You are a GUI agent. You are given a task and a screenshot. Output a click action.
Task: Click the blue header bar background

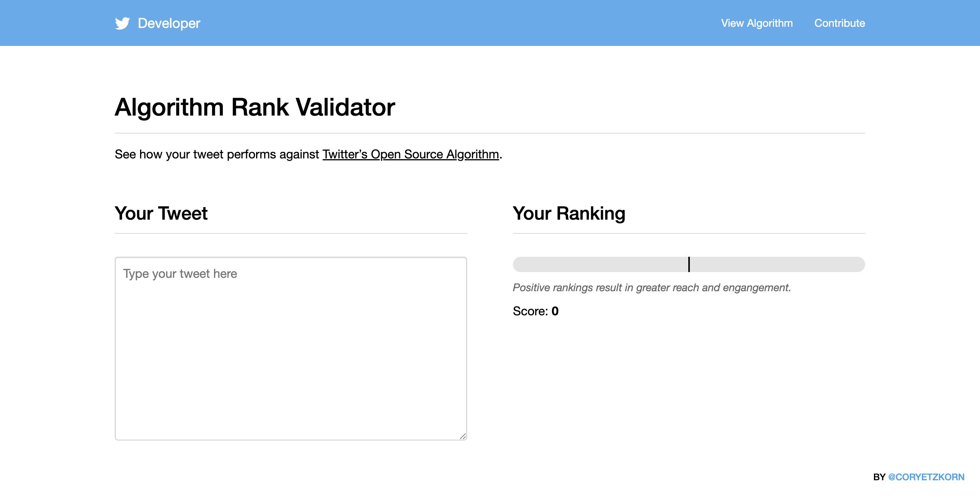pyautogui.click(x=459, y=23)
